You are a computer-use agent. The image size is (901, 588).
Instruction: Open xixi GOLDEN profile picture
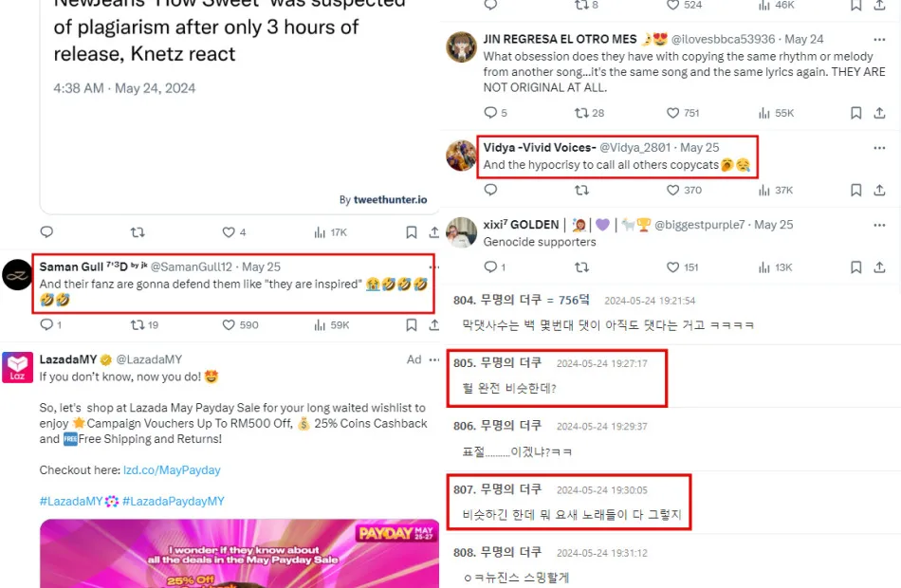pos(462,232)
